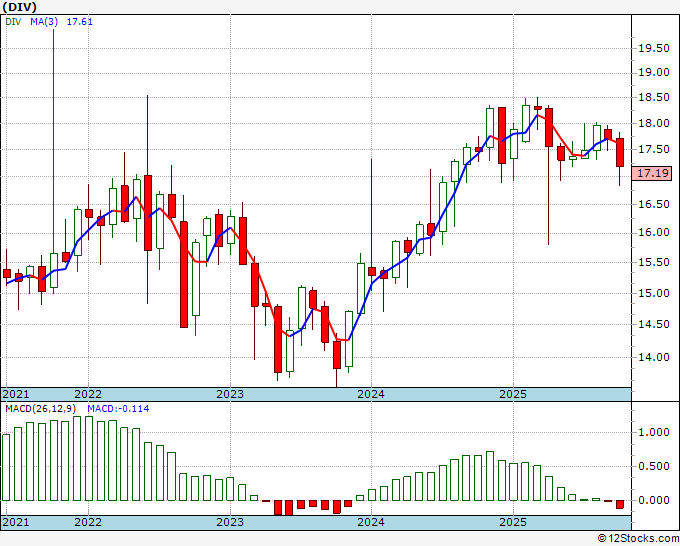Image resolution: width=680 pixels, height=546 pixels.
Task: Select the 17.19 current price tag
Action: pos(652,173)
